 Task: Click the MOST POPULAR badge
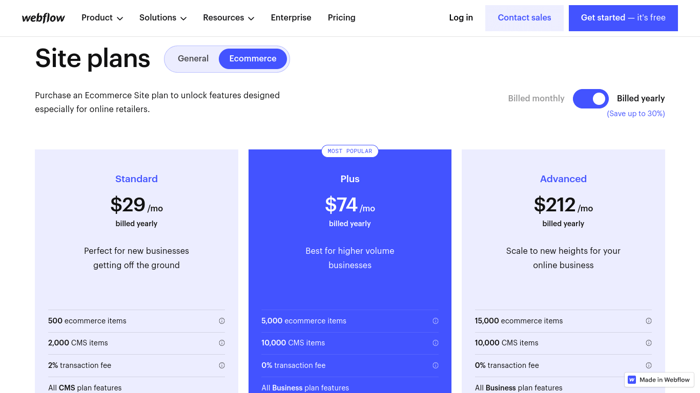coord(350,151)
